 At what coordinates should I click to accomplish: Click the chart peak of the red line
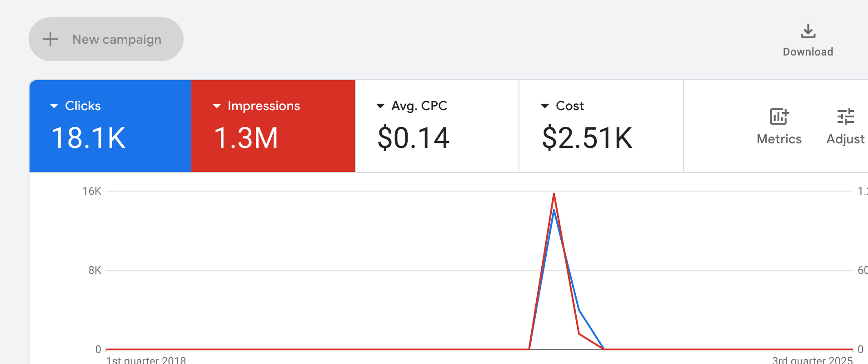[x=554, y=194]
